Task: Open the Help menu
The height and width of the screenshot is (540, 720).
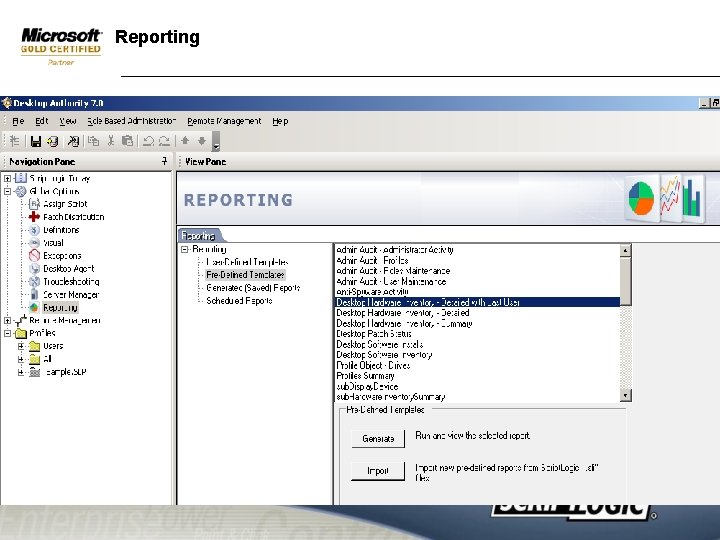Action: (x=280, y=121)
